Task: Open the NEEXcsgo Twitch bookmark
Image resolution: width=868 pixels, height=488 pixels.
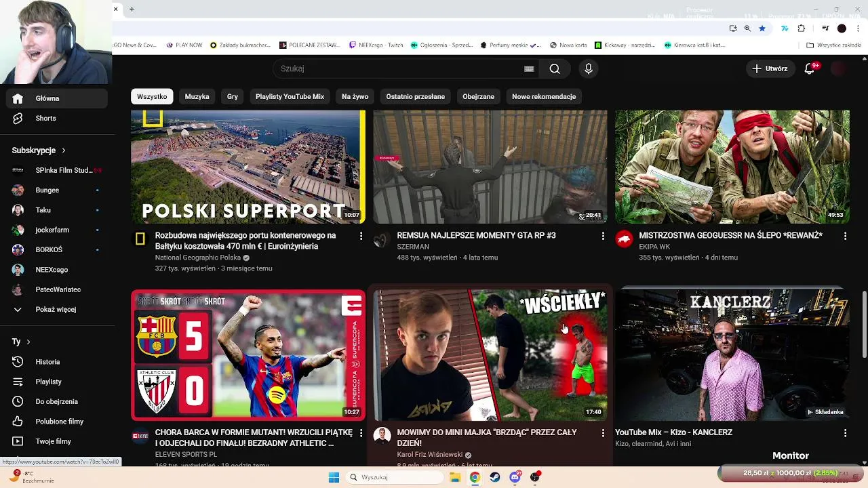Action: (376, 45)
